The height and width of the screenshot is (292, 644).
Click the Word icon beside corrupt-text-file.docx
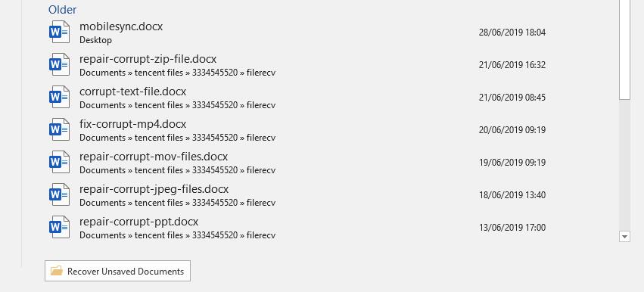60,97
